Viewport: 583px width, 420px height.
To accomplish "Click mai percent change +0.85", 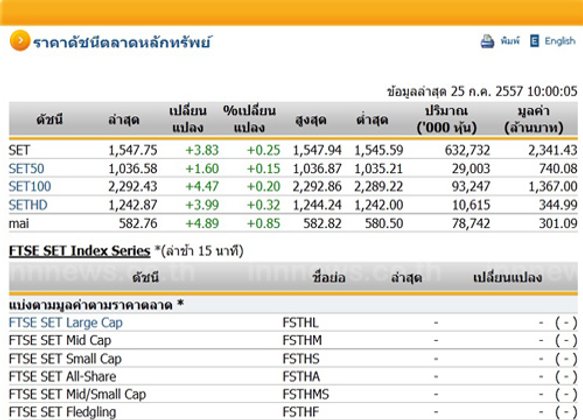I will 263,224.
